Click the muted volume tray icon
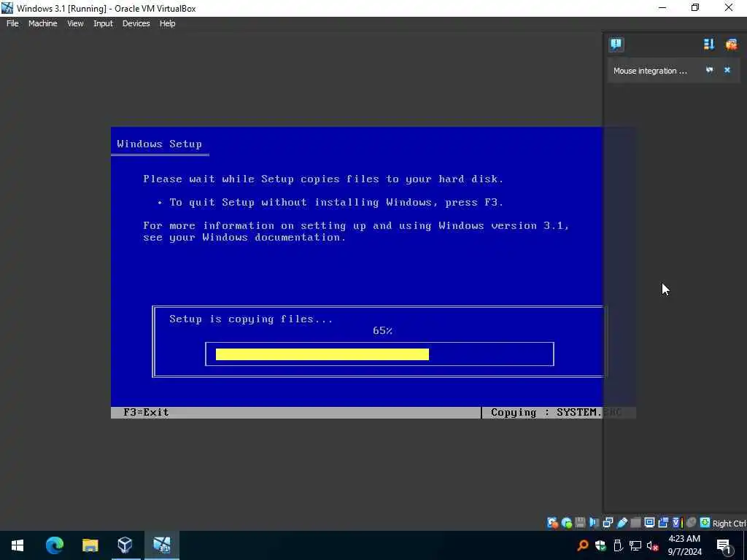 coord(653,545)
